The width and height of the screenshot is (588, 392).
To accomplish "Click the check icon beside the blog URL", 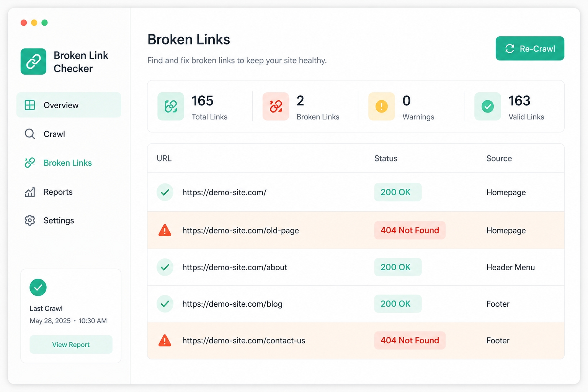I will [165, 304].
